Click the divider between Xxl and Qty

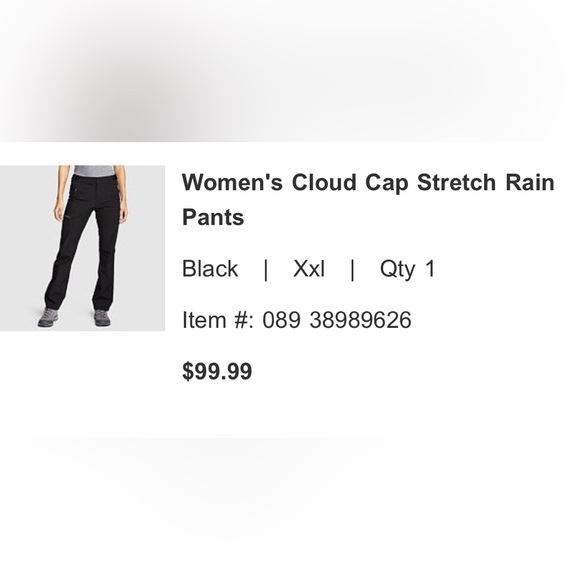point(352,270)
